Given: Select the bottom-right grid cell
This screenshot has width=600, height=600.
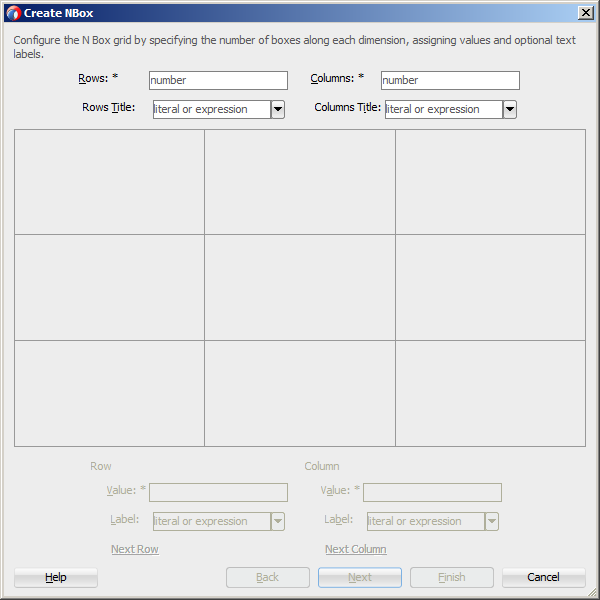Looking at the screenshot, I should 491,393.
